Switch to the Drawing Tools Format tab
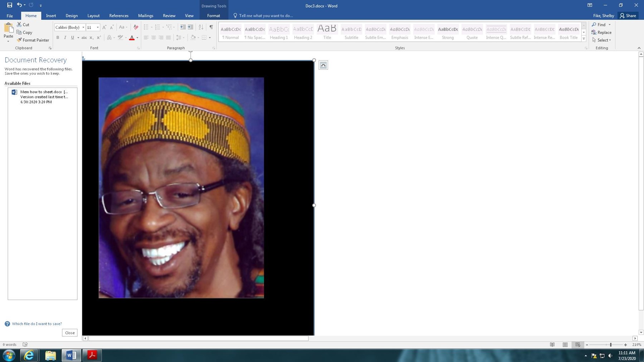This screenshot has width=644, height=362. pos(214,16)
